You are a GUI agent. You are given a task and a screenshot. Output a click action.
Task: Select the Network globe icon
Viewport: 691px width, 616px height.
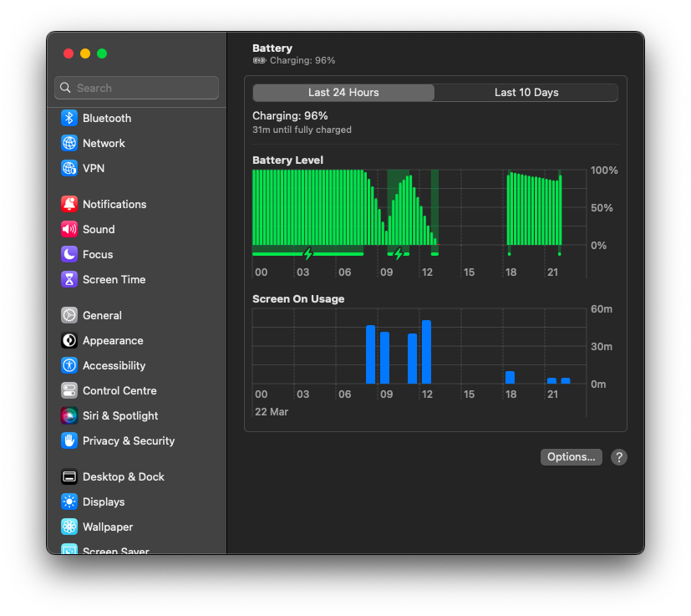(69, 143)
